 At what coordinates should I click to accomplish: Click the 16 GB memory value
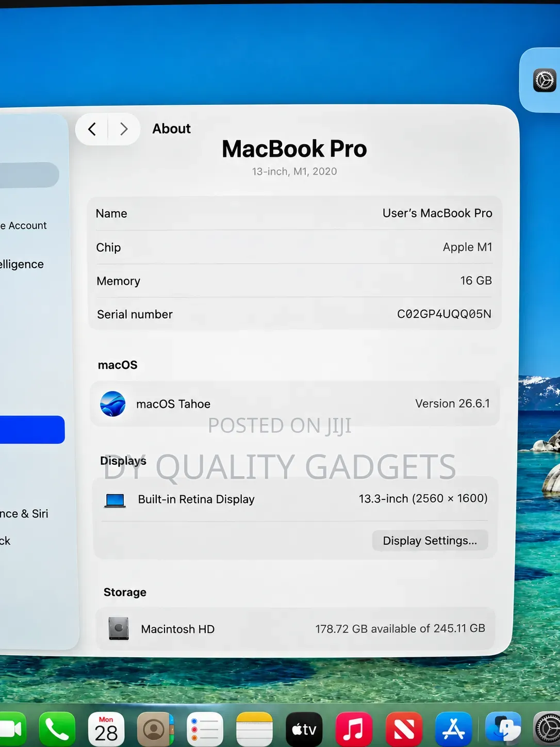[476, 281]
